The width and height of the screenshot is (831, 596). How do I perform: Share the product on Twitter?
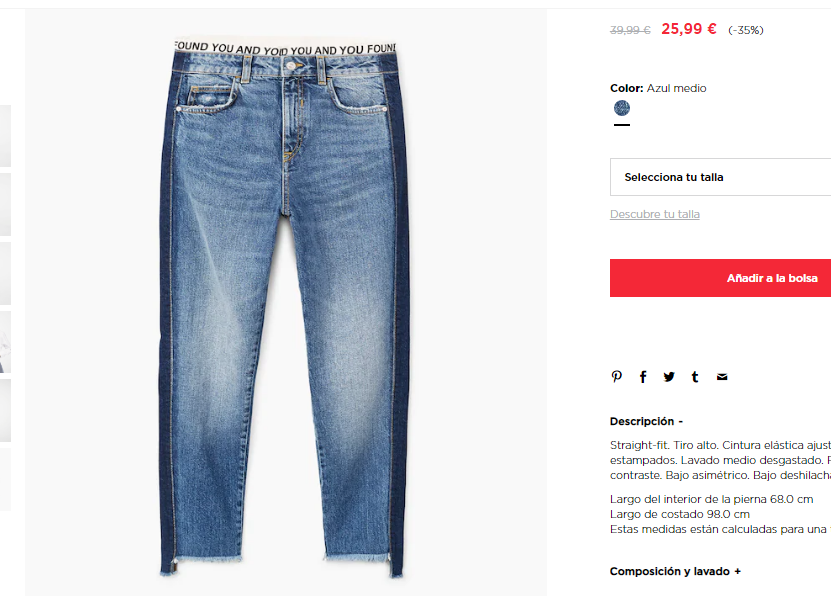pos(669,377)
